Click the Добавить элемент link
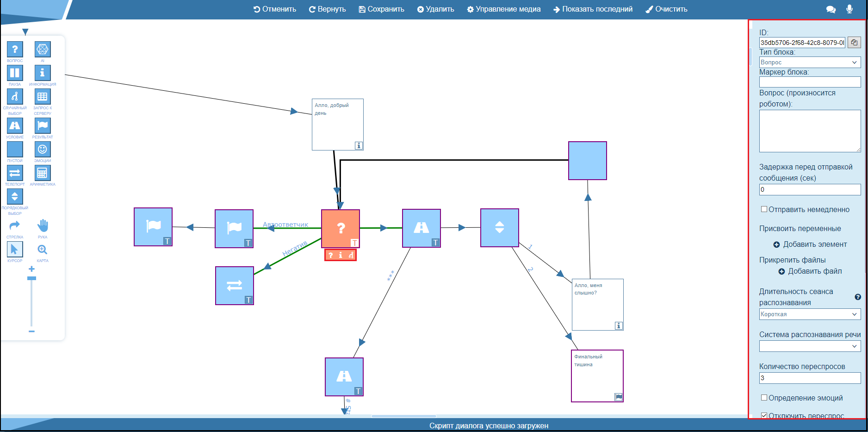868x432 pixels. pos(810,244)
